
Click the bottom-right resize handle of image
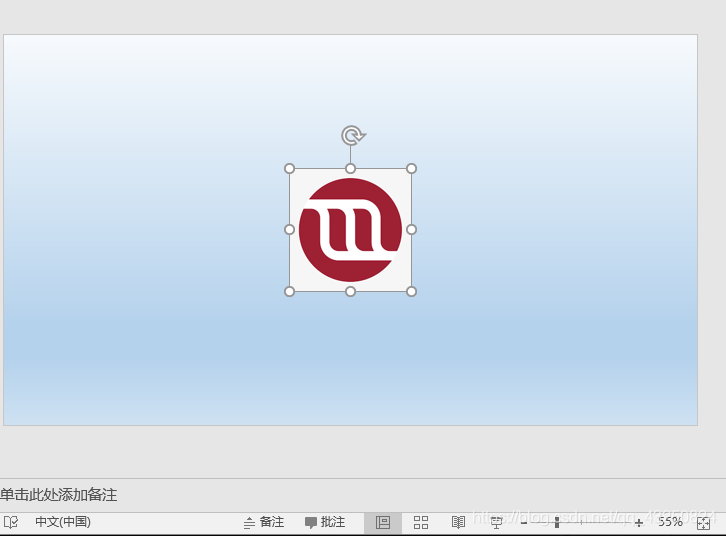[411, 291]
